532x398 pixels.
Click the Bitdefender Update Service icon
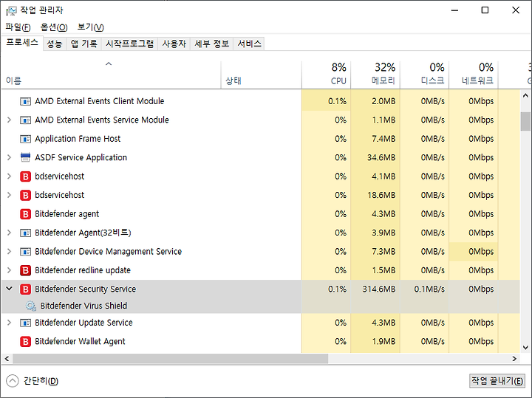(x=25, y=323)
